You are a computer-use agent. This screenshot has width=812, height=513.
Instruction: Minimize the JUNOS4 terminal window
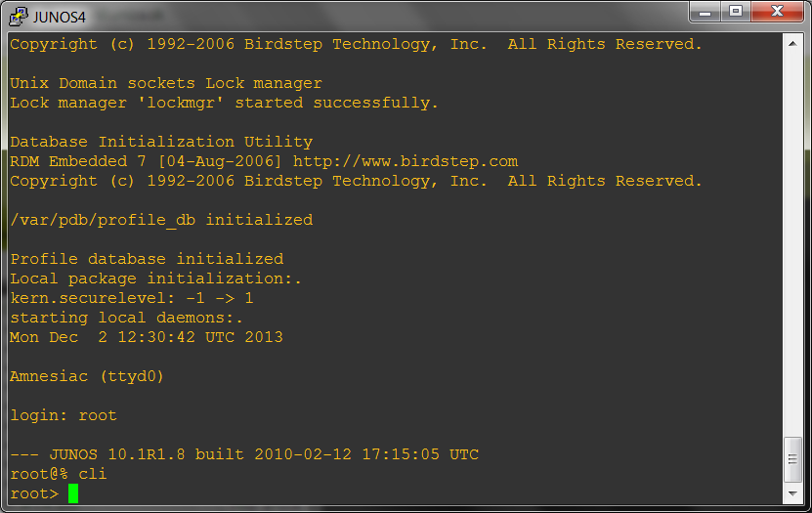tap(705, 12)
